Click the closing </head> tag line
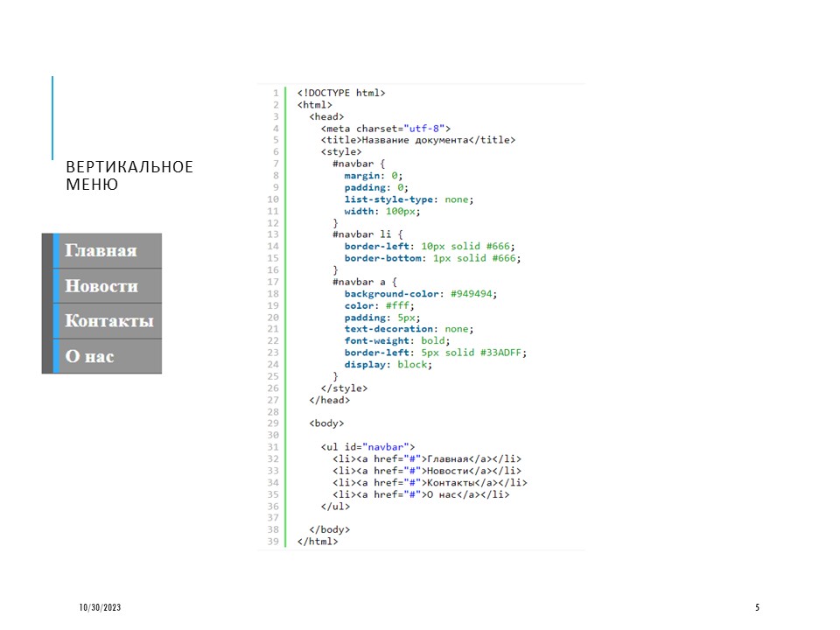840x630 pixels. [330, 400]
